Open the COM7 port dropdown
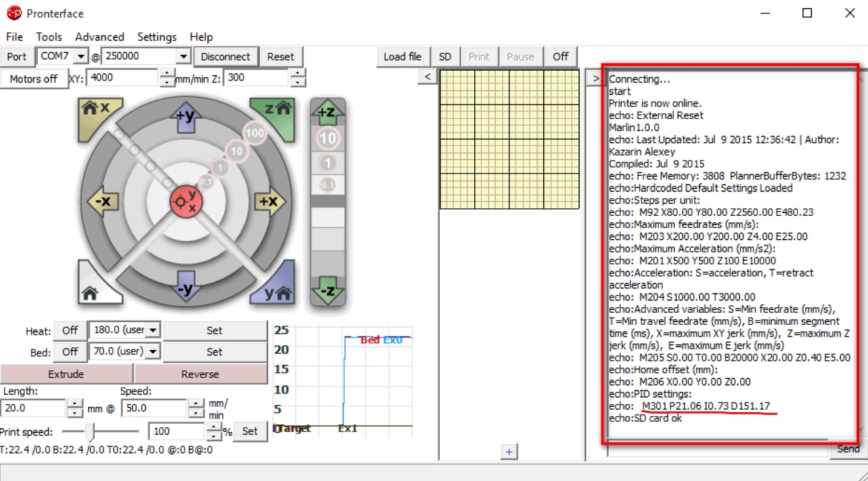This screenshot has height=481, width=868. (81, 56)
